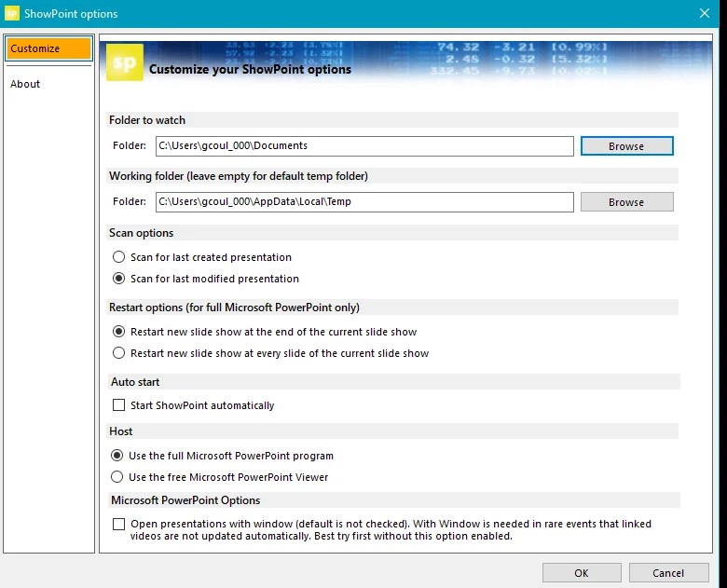
Task: Click the Microsoft PowerPoint Options heading
Action: coord(185,500)
